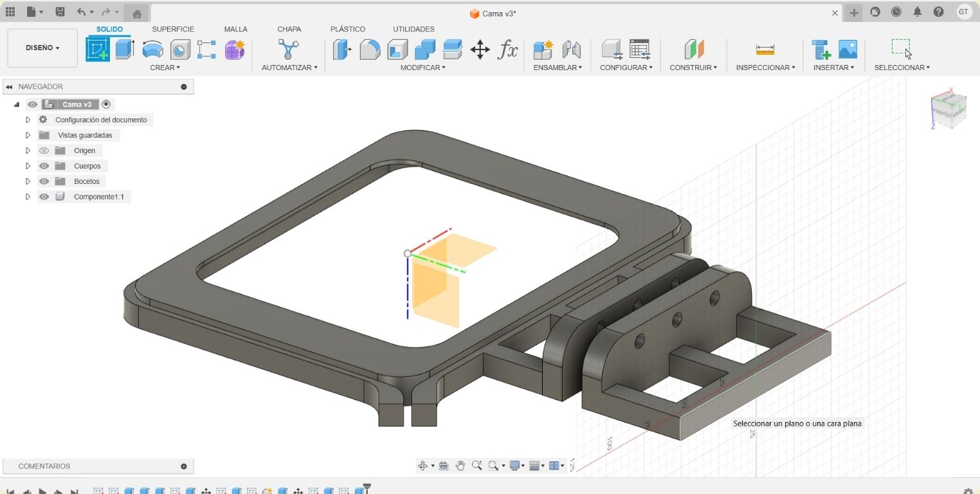Click the Automatizar branching icon

pos(289,50)
